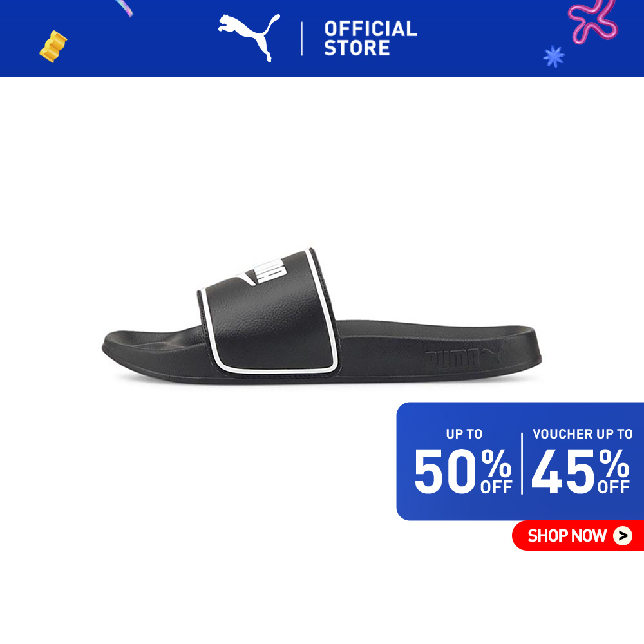This screenshot has height=644, width=644.
Task: Click the arrow icon beside SHOP NOW
Action: pyautogui.click(x=623, y=536)
